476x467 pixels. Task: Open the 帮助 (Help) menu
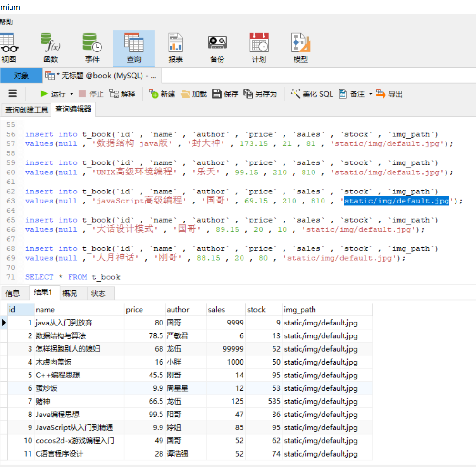click(x=6, y=22)
